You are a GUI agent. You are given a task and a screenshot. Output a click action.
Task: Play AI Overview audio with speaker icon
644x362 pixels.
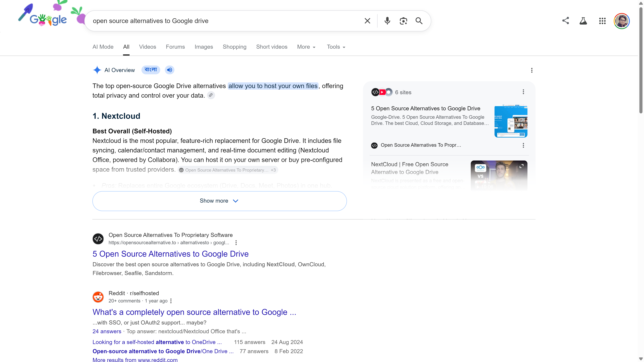[169, 70]
